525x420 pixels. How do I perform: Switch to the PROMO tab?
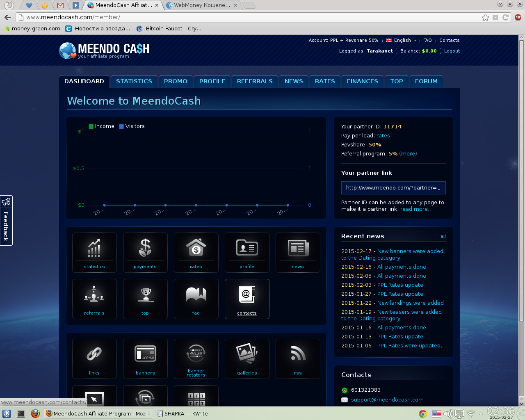[176, 81]
